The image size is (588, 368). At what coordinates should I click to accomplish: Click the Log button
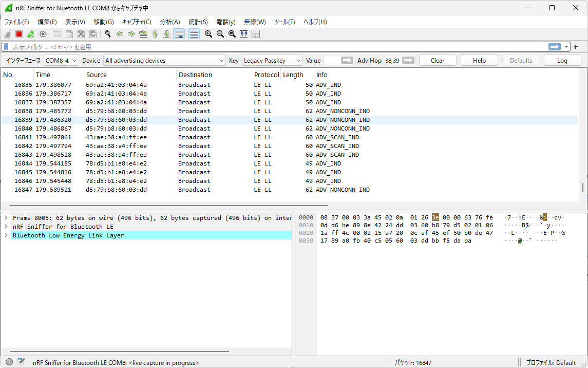pyautogui.click(x=562, y=61)
